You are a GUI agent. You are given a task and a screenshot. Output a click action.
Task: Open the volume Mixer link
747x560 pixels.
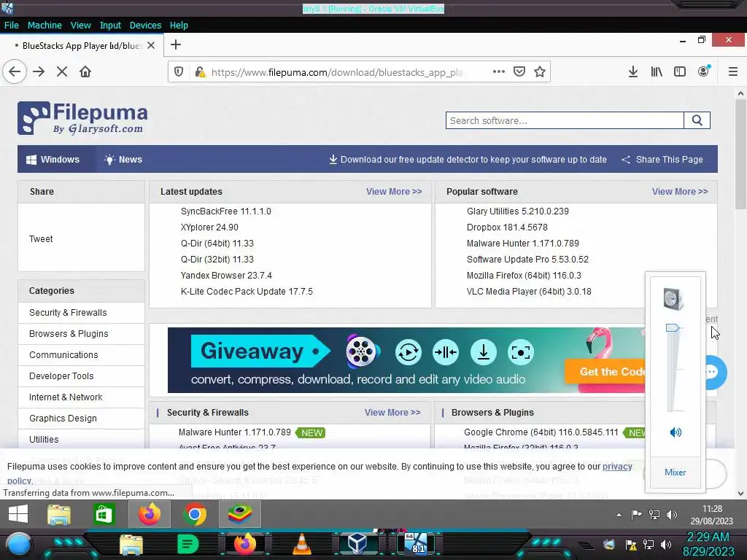(675, 472)
